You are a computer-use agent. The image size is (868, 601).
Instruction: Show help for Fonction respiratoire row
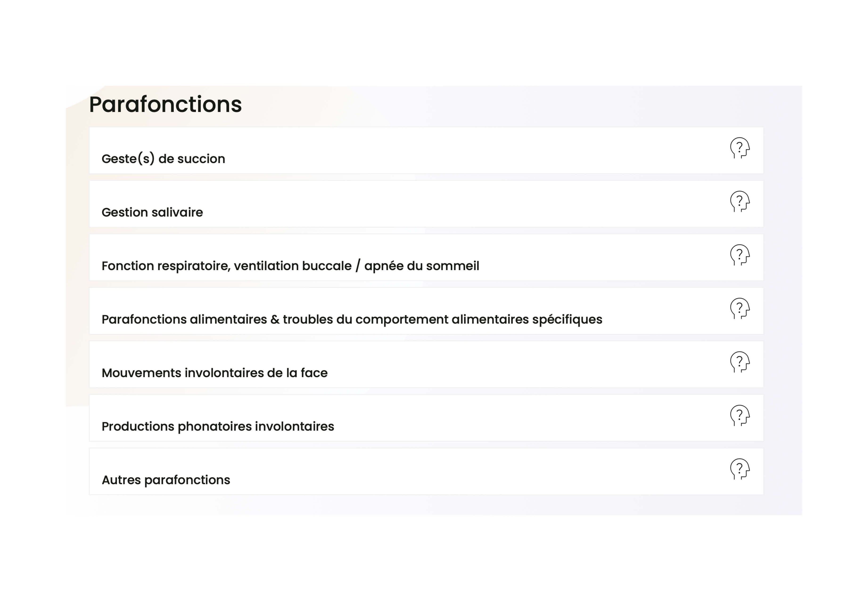740,255
